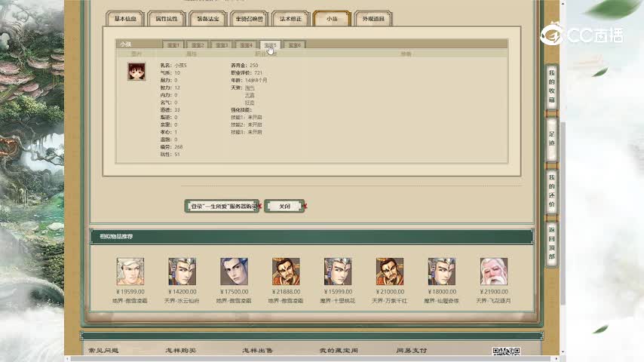The width and height of the screenshot is (644, 362).
Task: Open the 怎样出售 footer link
Action: point(257,351)
